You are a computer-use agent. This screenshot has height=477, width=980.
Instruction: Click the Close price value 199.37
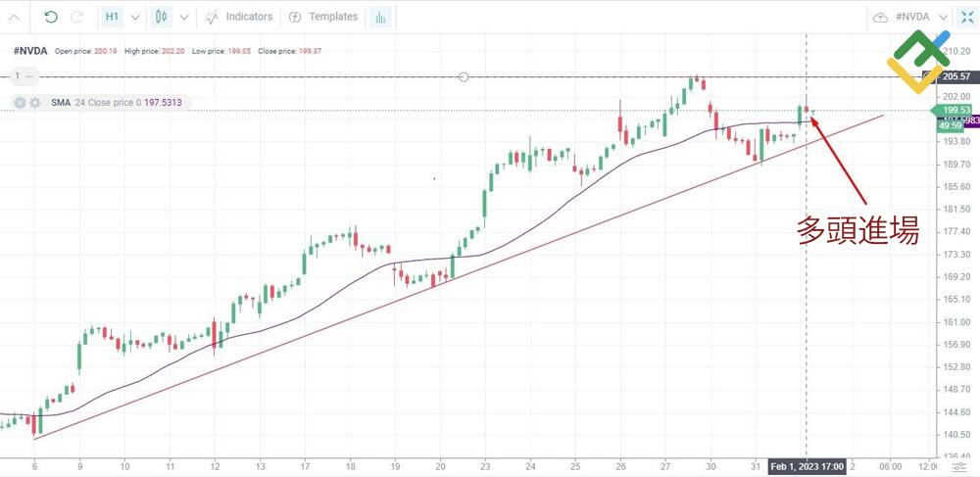click(x=310, y=51)
